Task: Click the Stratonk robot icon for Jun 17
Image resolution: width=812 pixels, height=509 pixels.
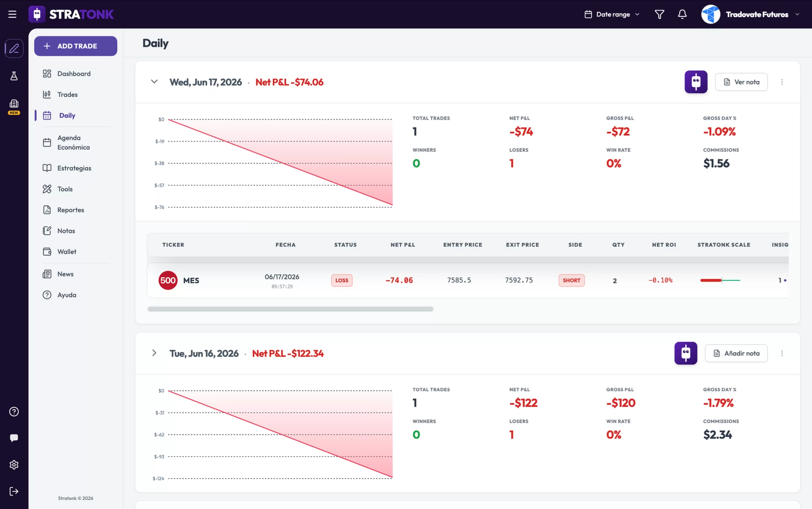Action: [x=696, y=82]
